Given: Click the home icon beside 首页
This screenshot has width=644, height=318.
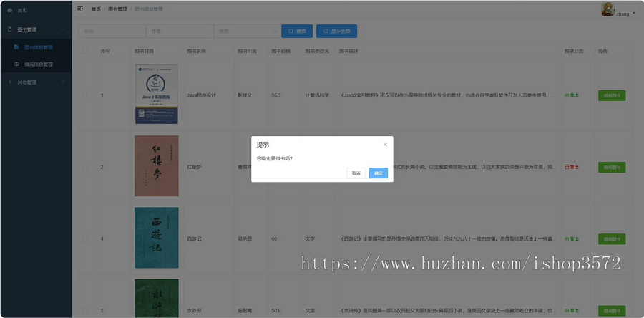Looking at the screenshot, I should [10, 10].
